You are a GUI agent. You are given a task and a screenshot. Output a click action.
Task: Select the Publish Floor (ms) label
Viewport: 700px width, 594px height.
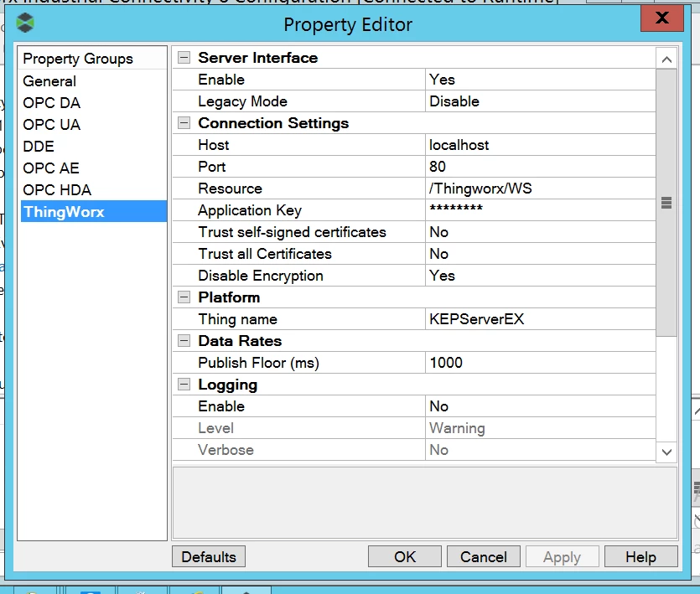point(258,363)
